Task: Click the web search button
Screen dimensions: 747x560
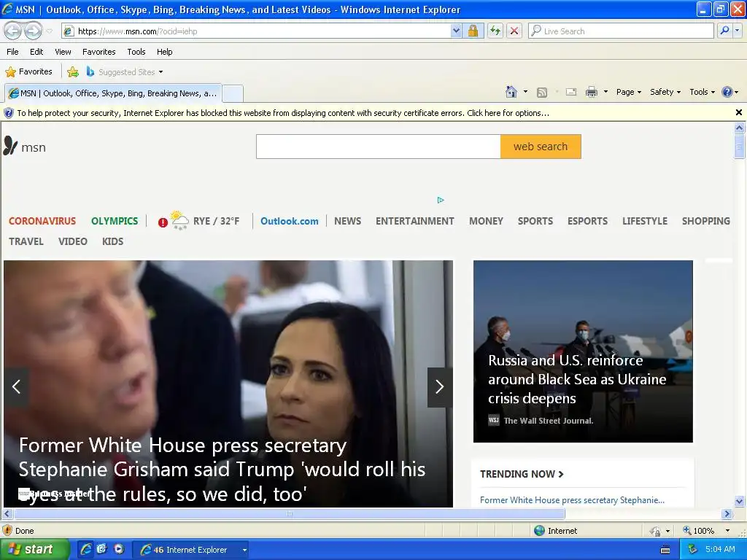Action: click(541, 146)
